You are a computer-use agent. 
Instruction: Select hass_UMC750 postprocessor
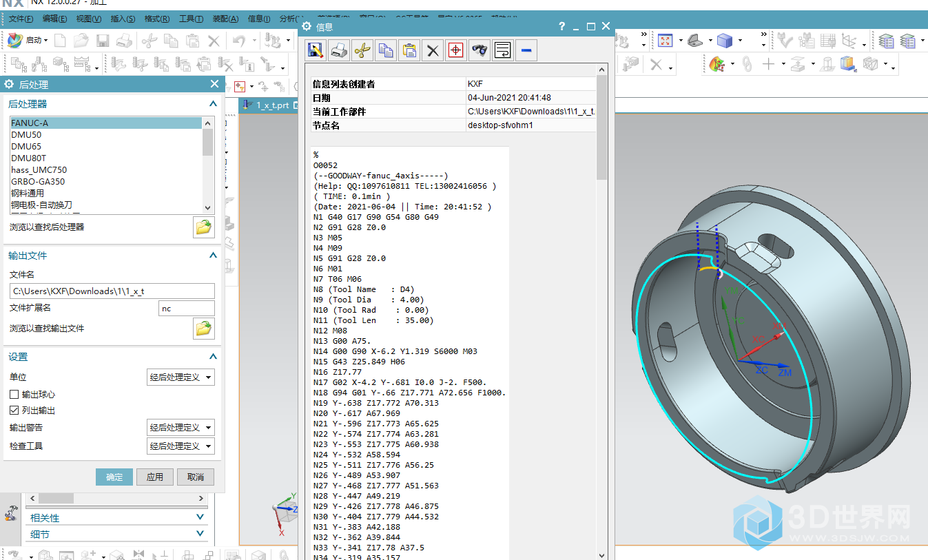point(105,170)
